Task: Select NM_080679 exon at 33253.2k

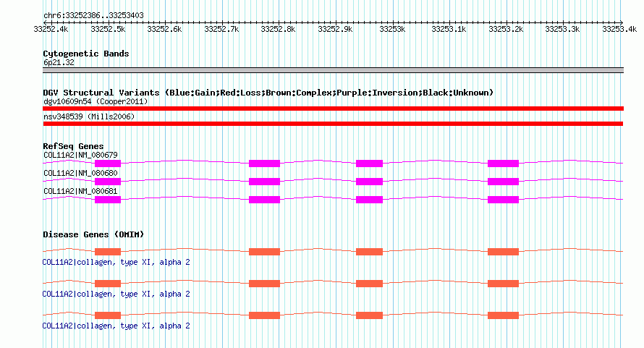Action: 503,164
